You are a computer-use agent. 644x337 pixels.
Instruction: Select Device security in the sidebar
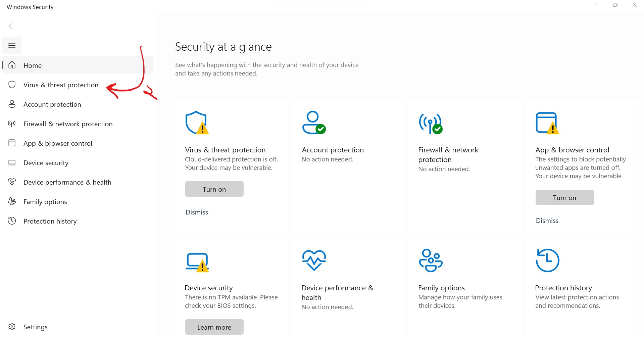point(78,162)
